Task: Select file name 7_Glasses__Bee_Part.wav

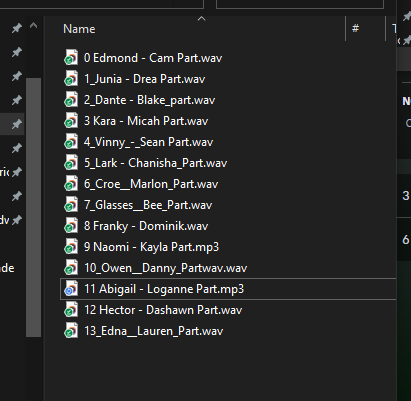Action: [x=148, y=205]
